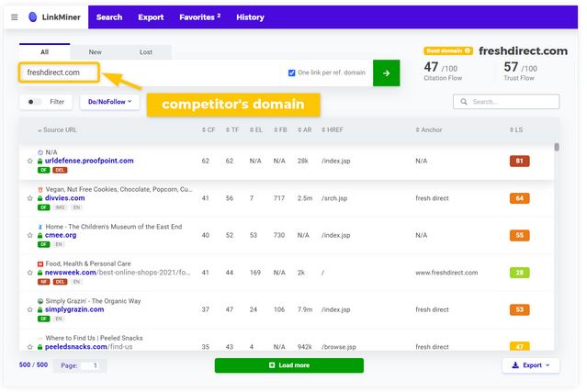Click lock icon beside divvies.com
The height and width of the screenshot is (392, 587).
click(40, 198)
